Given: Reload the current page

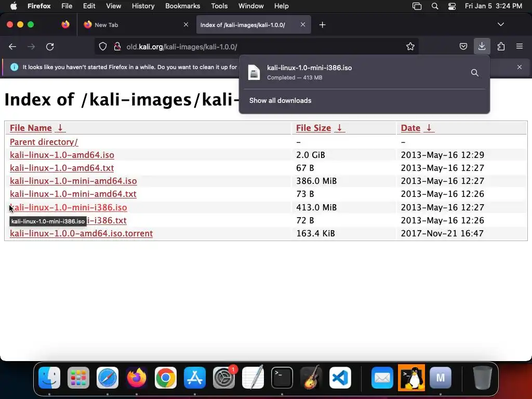Looking at the screenshot, I should point(50,46).
